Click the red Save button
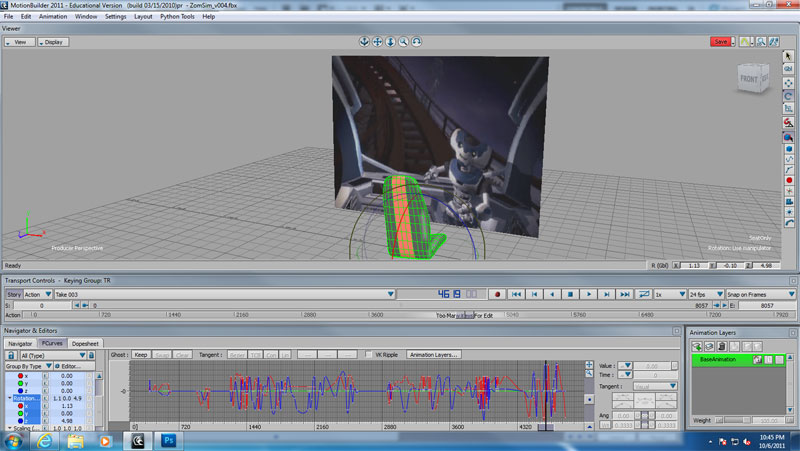The height and width of the screenshot is (451, 800). pos(721,42)
